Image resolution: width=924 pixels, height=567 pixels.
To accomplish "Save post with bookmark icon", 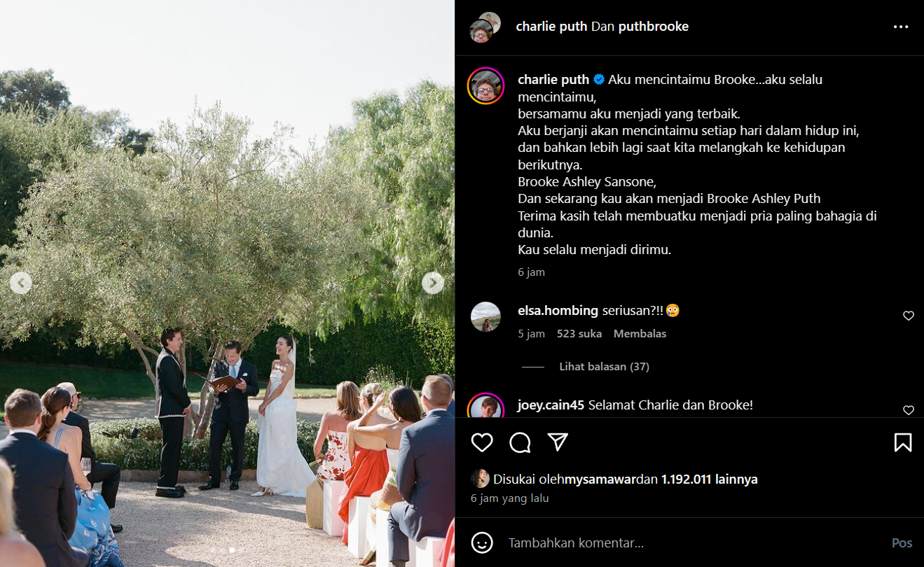I will (903, 442).
